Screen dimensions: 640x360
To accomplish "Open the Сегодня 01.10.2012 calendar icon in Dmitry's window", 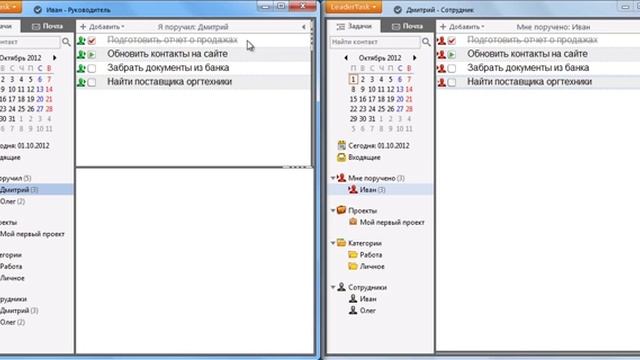I will pyautogui.click(x=342, y=145).
